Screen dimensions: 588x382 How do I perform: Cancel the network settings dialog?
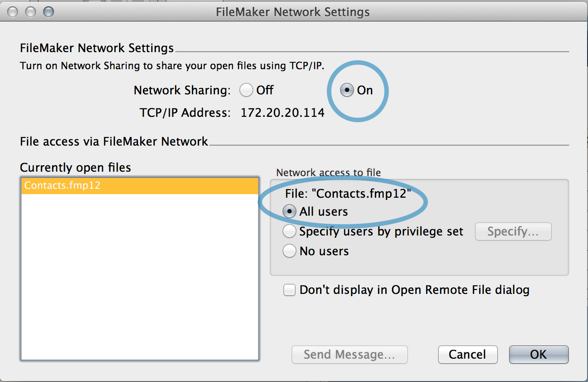tap(468, 355)
